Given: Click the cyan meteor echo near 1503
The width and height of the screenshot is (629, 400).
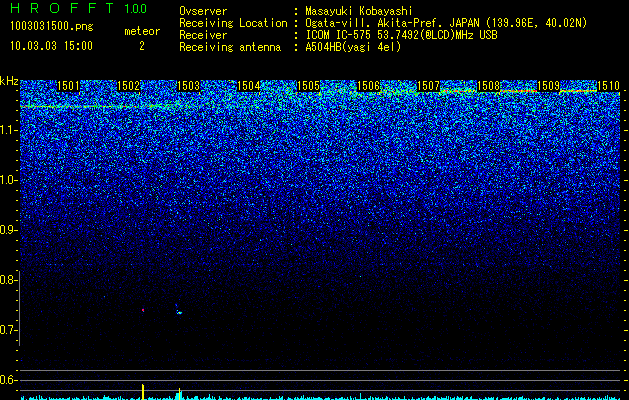Looking at the screenshot, I should pyautogui.click(x=179, y=313).
